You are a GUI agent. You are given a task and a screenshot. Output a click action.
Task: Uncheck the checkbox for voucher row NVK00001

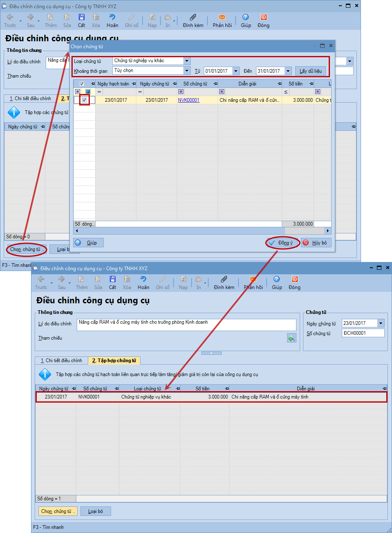(x=84, y=100)
